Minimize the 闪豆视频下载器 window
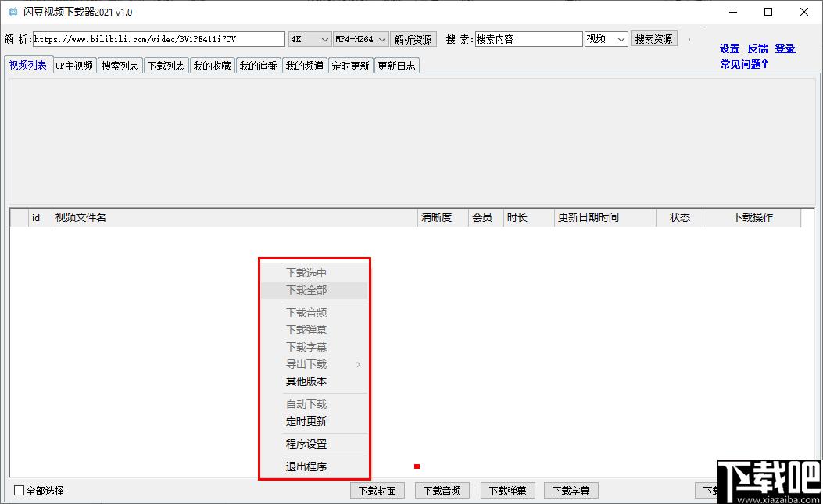 [x=733, y=12]
